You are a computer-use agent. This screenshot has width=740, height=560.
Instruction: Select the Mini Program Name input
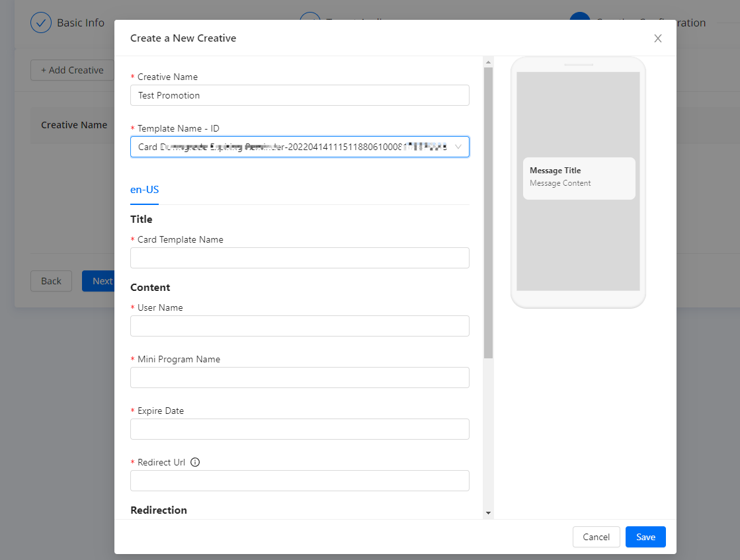coord(300,378)
